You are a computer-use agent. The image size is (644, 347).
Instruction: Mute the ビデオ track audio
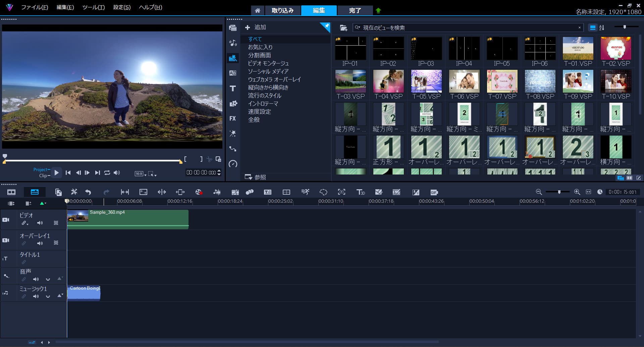pyautogui.click(x=40, y=223)
